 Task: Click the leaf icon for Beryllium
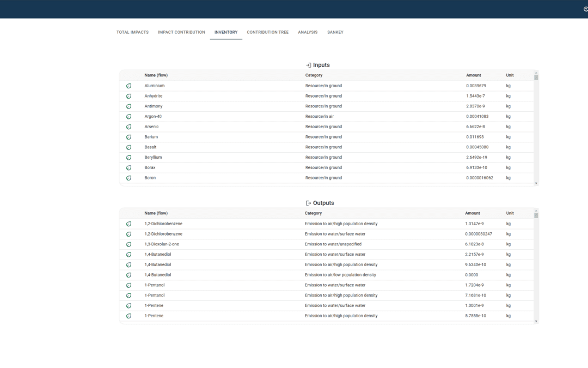point(128,158)
